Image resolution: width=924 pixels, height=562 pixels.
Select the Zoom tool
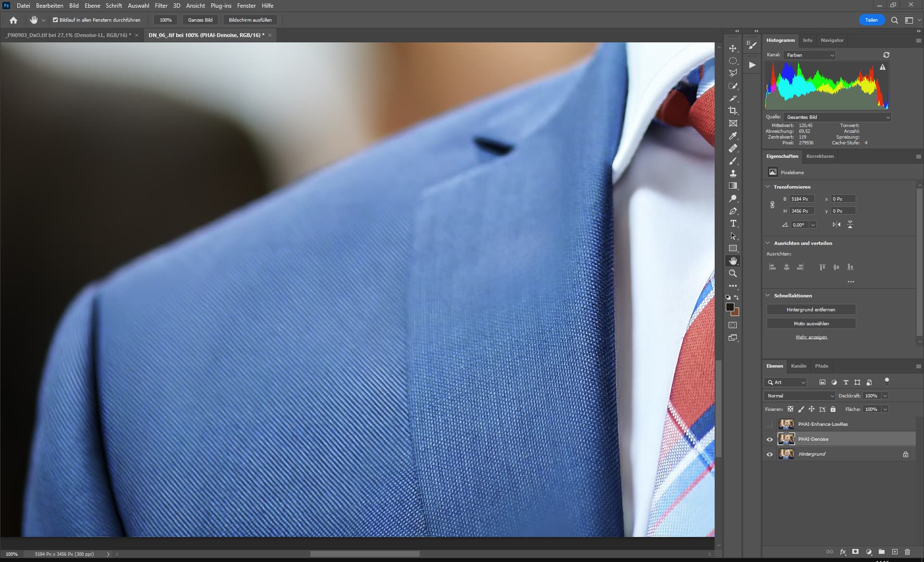[x=732, y=273]
